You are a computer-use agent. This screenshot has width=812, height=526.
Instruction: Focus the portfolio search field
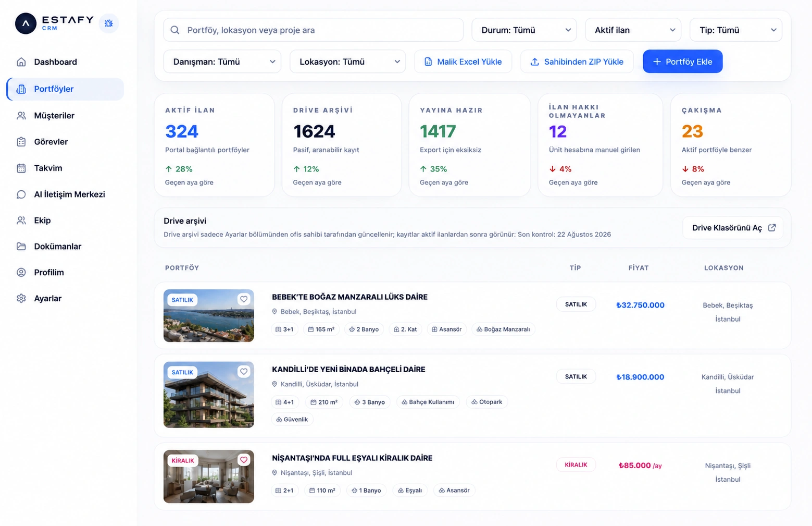pyautogui.click(x=314, y=30)
